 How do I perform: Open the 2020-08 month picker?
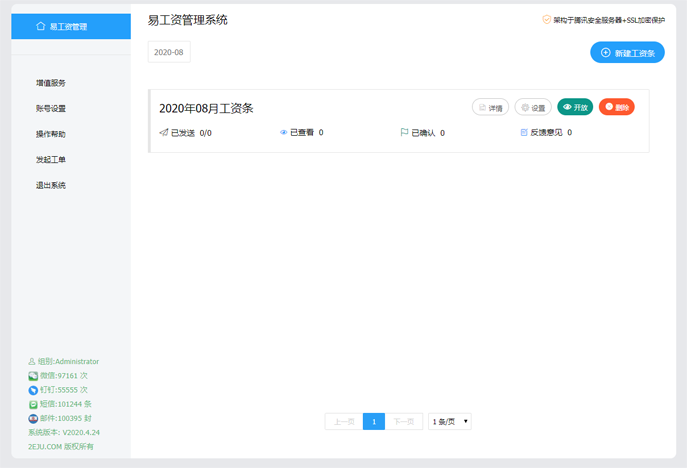coord(169,52)
